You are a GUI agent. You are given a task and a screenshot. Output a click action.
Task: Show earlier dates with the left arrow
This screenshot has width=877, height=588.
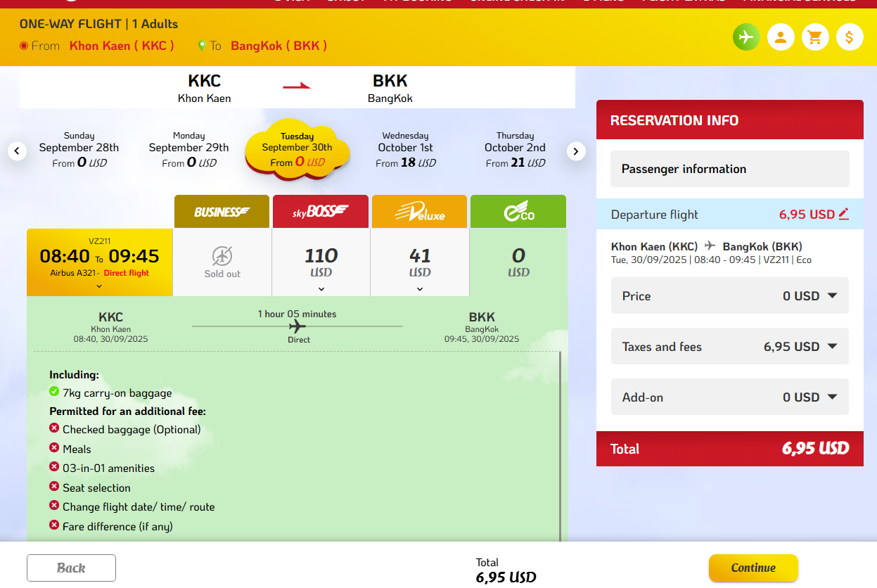coord(18,151)
